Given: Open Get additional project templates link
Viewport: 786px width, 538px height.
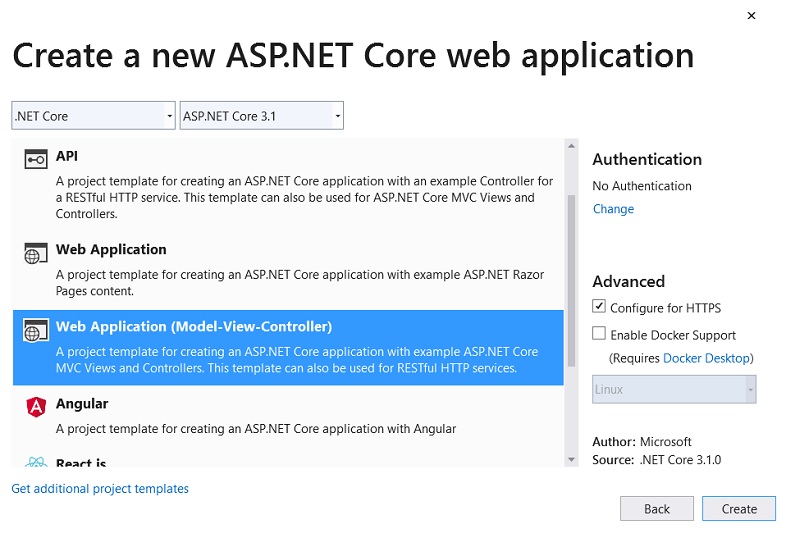Looking at the screenshot, I should pyautogui.click(x=100, y=488).
